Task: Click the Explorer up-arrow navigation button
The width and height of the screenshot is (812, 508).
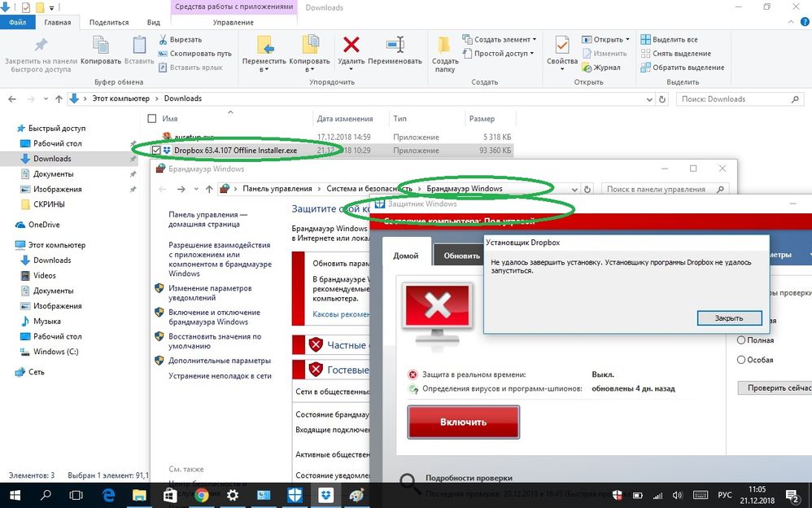Action: (59, 99)
